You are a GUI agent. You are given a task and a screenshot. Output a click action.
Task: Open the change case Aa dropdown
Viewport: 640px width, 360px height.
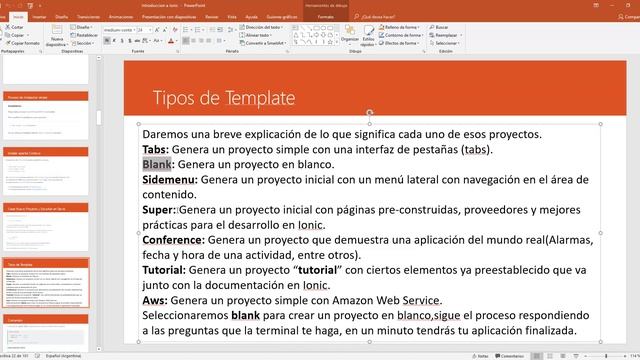click(158, 41)
